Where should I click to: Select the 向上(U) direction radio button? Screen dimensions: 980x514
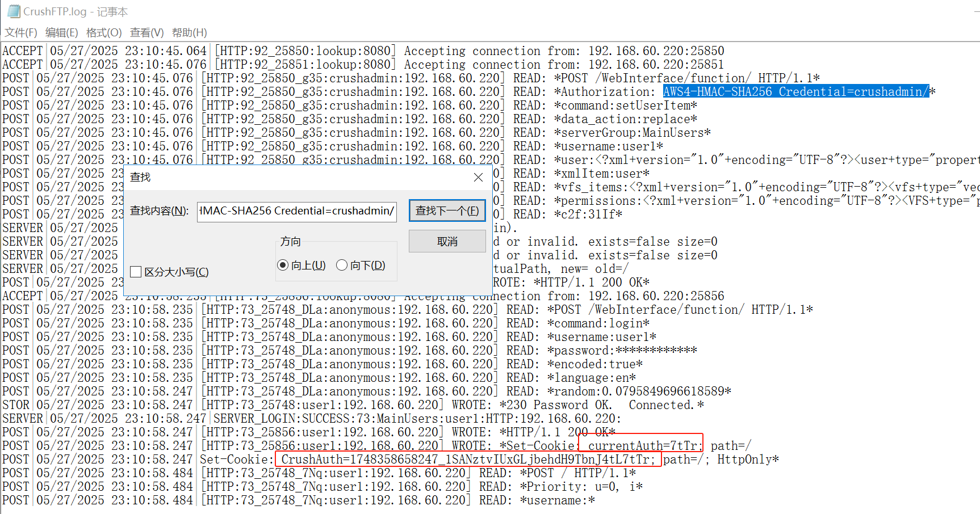[283, 266]
